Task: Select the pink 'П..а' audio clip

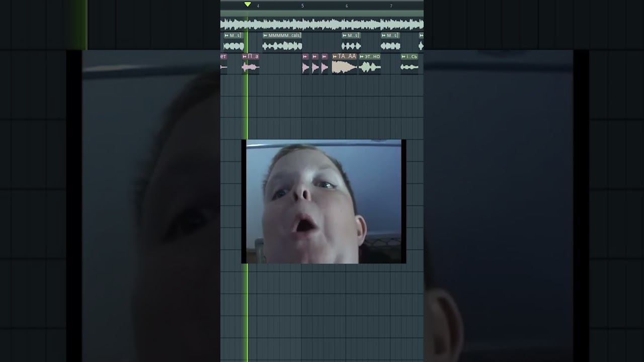Action: tap(251, 63)
